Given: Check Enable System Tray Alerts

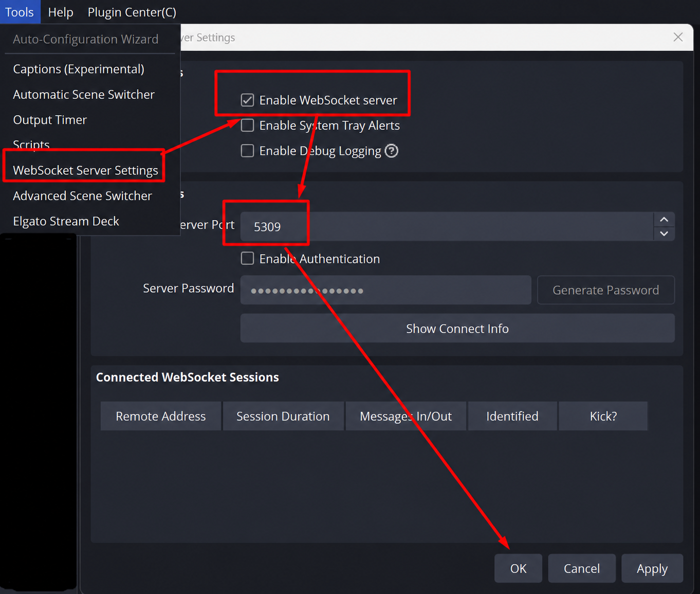Looking at the screenshot, I should pyautogui.click(x=247, y=125).
